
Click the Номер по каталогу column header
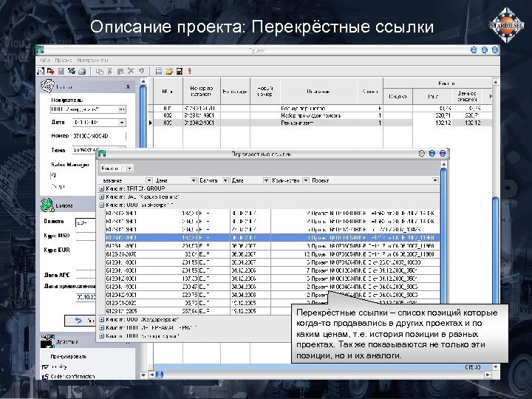202,92
